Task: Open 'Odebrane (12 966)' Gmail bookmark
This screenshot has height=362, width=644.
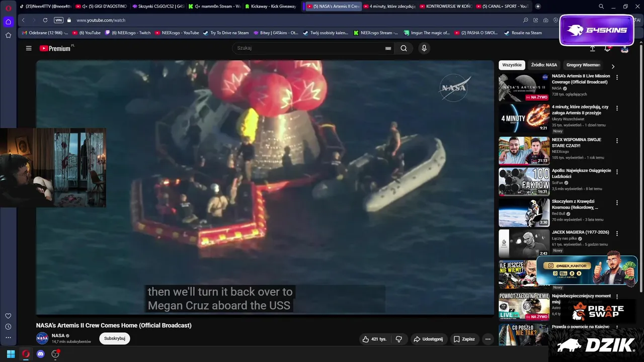Action: [x=44, y=33]
